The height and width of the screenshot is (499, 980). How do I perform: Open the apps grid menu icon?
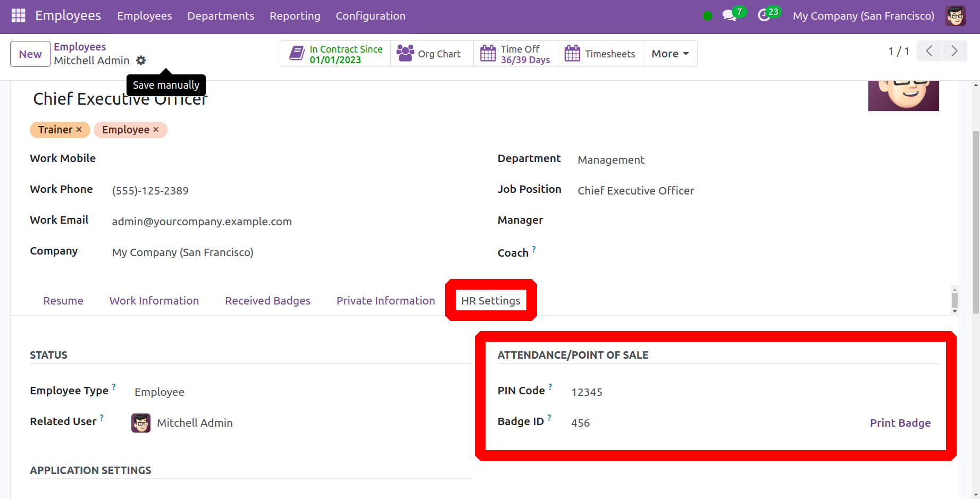pyautogui.click(x=18, y=16)
